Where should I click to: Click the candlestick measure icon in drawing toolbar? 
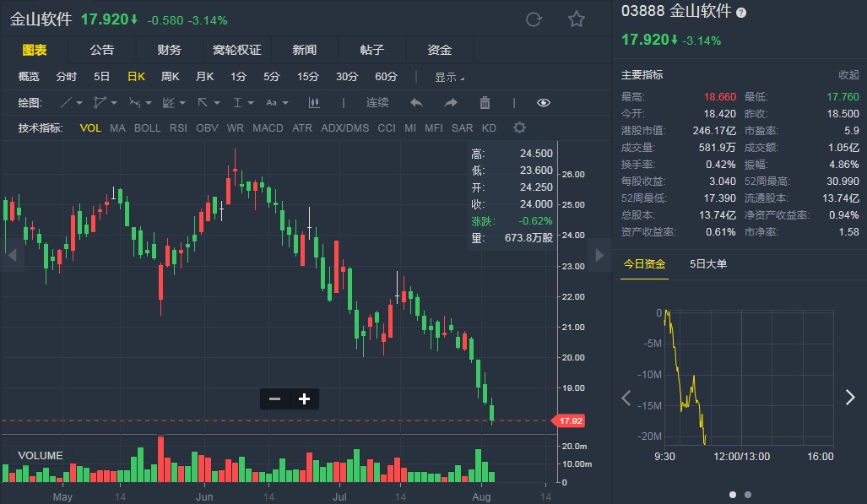point(315,103)
